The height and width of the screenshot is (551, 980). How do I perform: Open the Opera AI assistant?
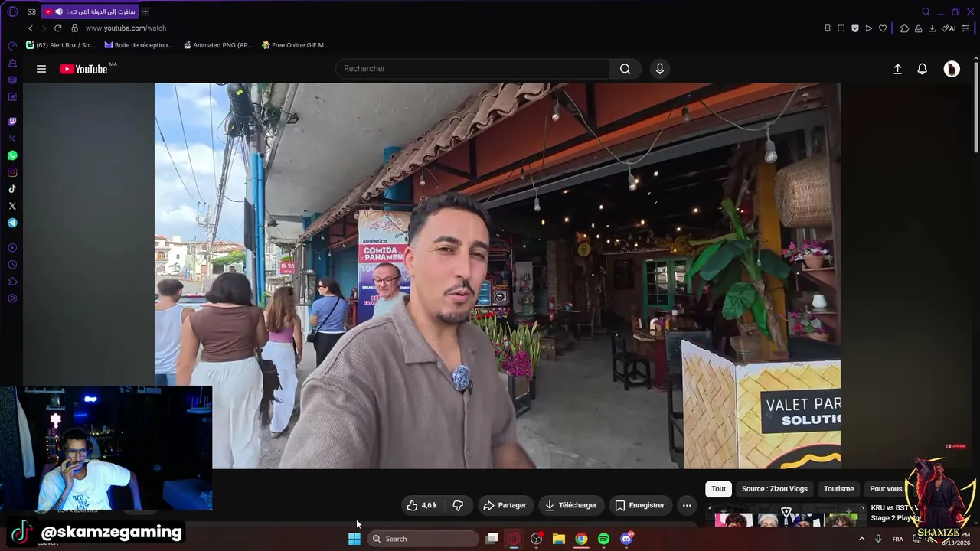[x=949, y=28]
